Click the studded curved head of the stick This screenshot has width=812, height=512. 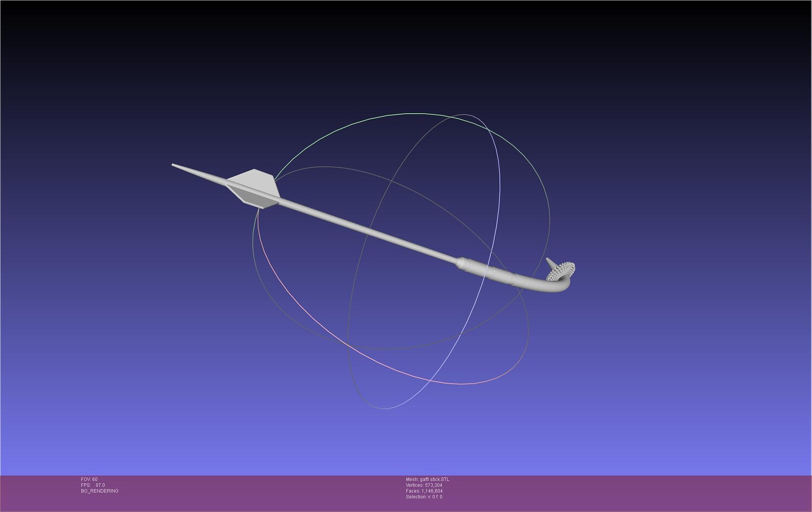pos(560,271)
